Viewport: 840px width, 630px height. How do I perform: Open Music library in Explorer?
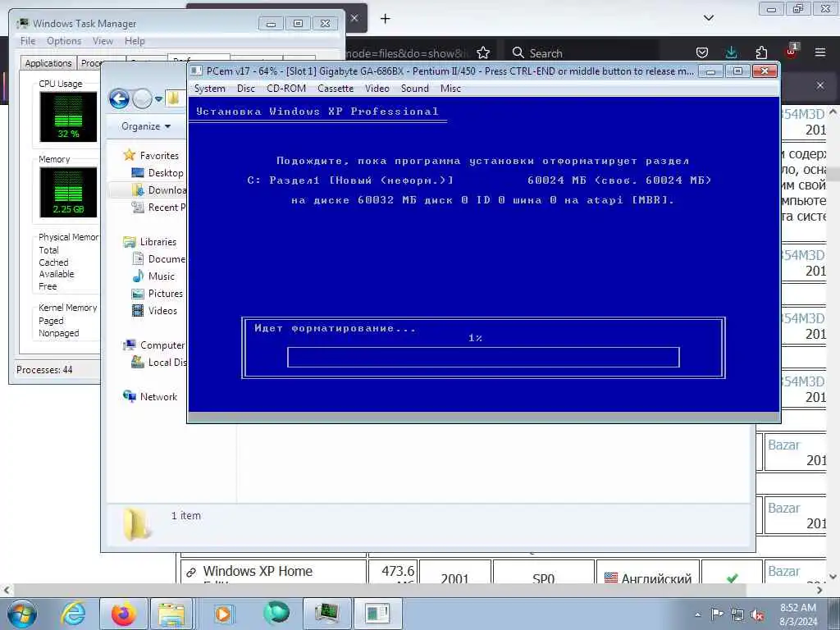(x=162, y=276)
